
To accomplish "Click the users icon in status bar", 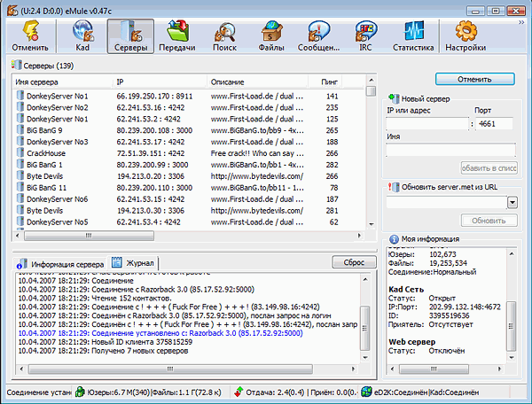I will tap(80, 392).
